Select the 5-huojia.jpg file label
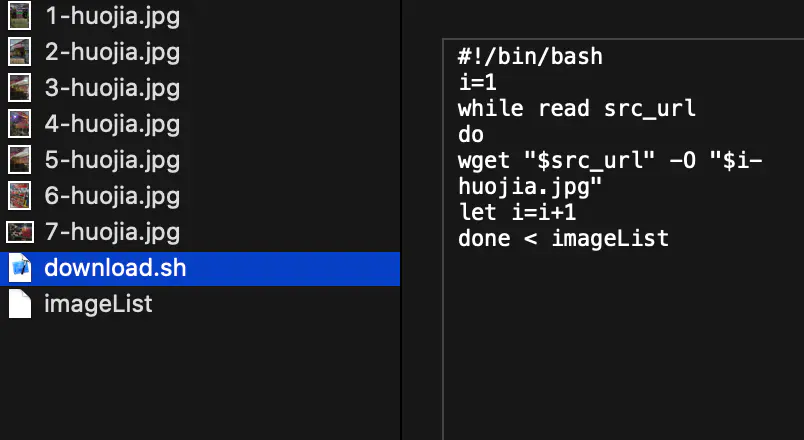The height and width of the screenshot is (440, 804). coord(112,159)
